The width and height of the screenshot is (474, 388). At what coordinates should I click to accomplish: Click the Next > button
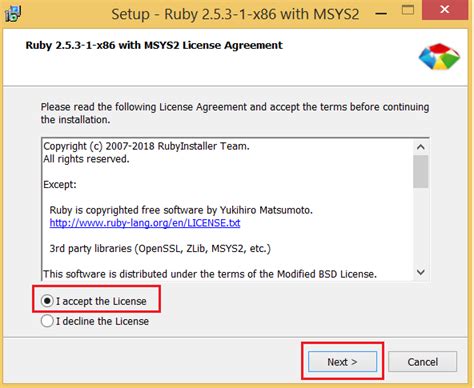coord(342,362)
